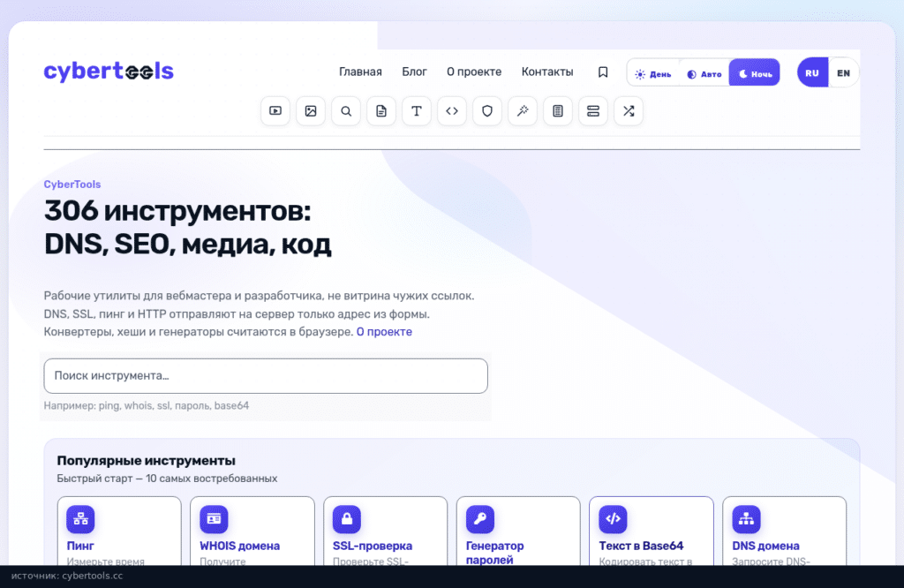
Task: Open the video tools category icon
Action: pos(275,110)
